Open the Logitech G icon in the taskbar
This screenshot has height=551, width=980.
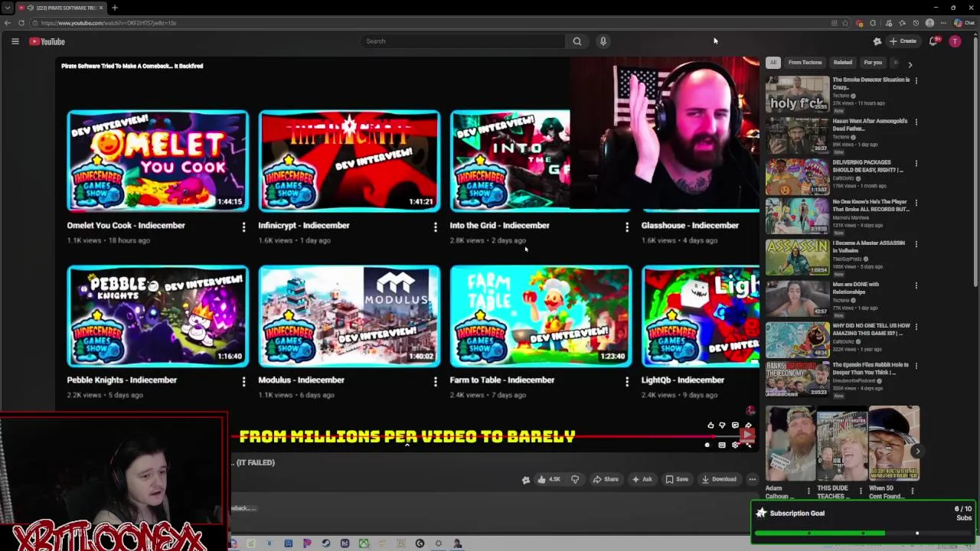420,543
